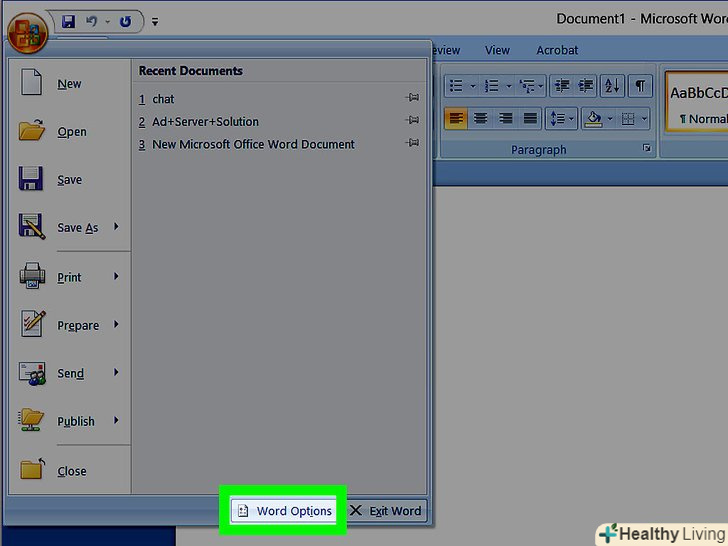Expand the Publish submenu arrow
728x546 pixels.
coord(117,420)
